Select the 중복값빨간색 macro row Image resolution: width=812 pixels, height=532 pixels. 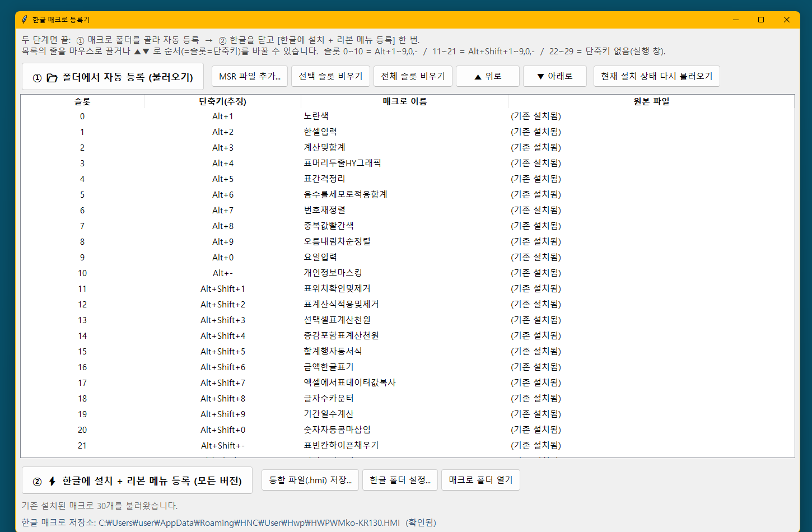(408, 226)
